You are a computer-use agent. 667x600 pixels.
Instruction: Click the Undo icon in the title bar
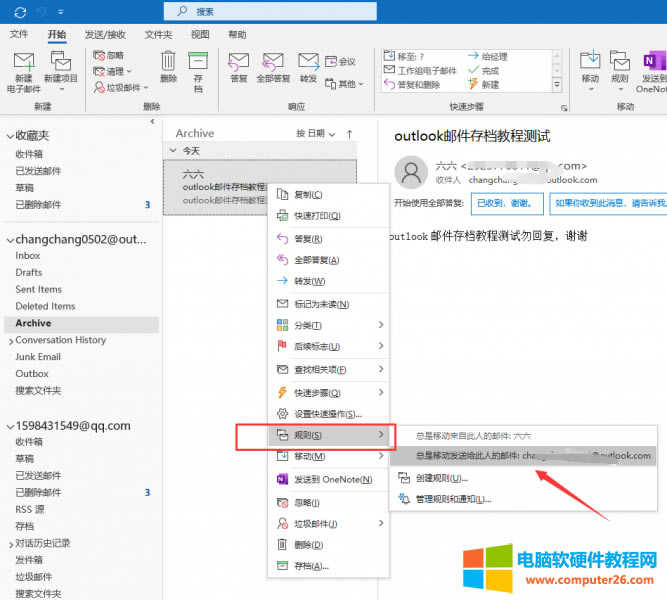click(41, 10)
